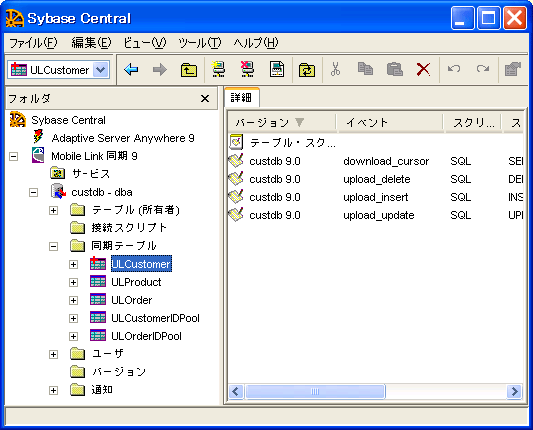Collapse the Mobile Link 同期 9 node
Screen dimensions: 533x430
tap(14, 156)
